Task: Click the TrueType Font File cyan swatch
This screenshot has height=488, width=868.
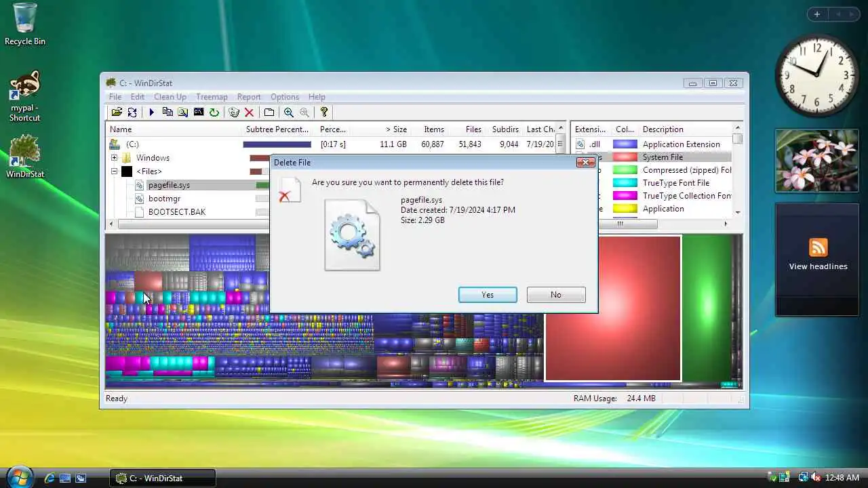Action: click(x=625, y=183)
